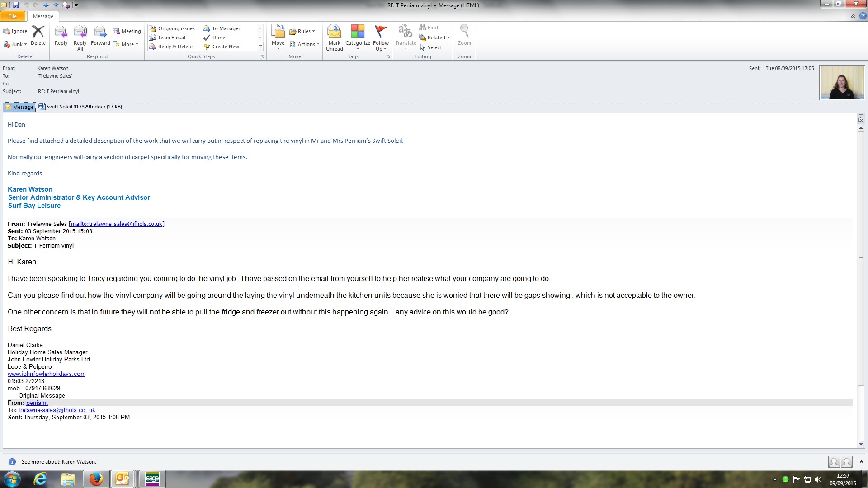Open the File tab
This screenshot has height=488, width=868.
13,16
